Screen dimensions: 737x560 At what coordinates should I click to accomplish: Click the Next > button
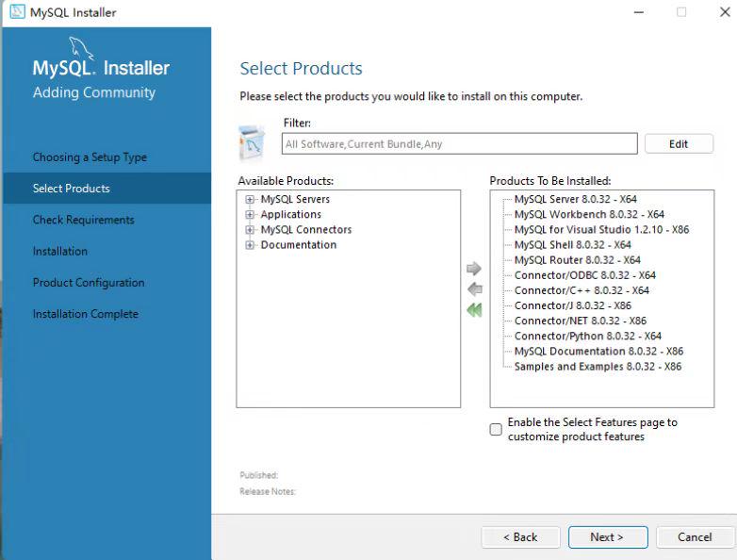click(x=608, y=537)
